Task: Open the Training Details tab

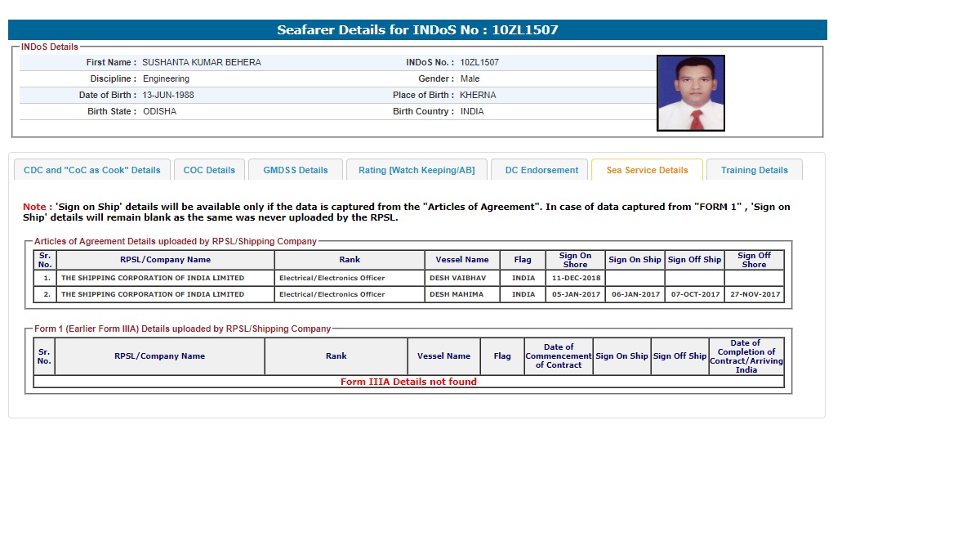Action: 754,170
